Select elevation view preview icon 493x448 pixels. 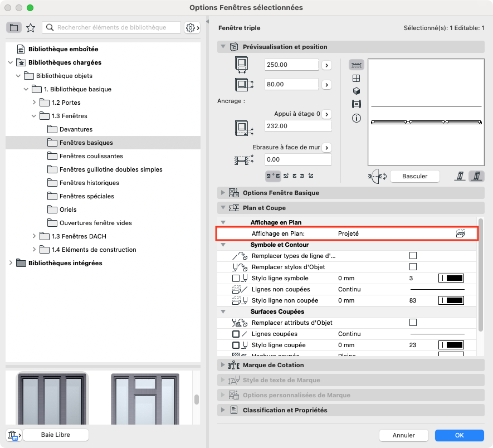(356, 79)
